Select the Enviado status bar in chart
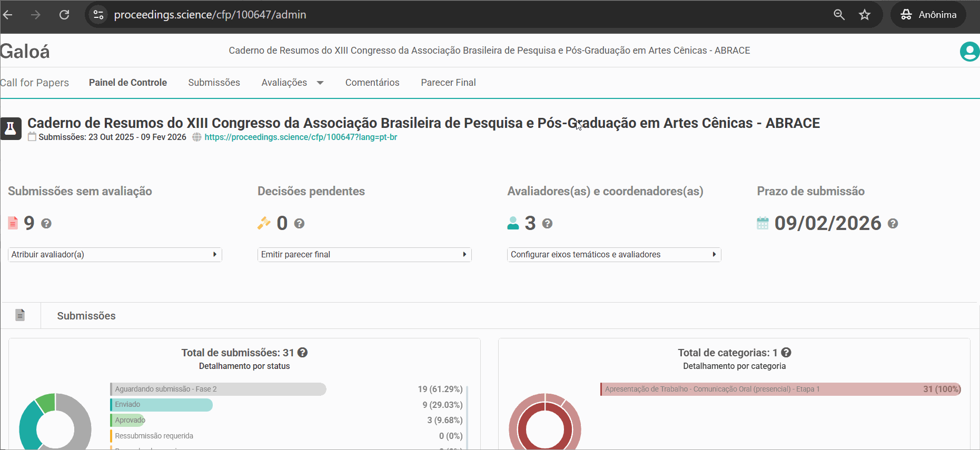This screenshot has height=450, width=980. [x=162, y=405]
